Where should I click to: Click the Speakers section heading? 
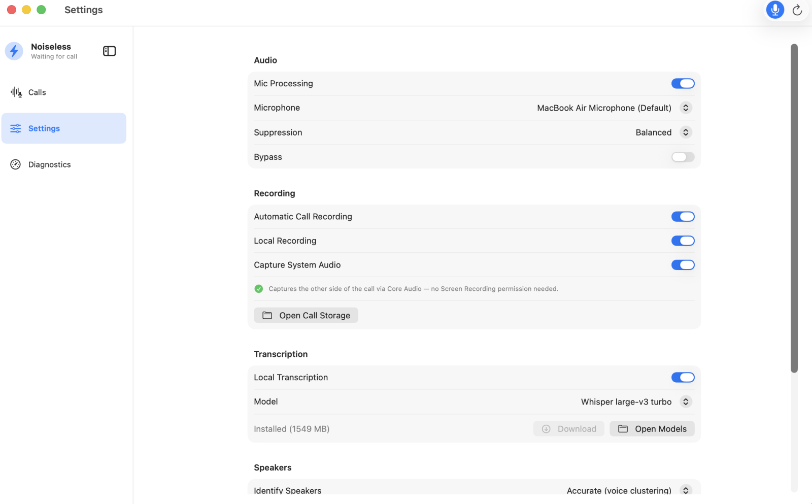coord(273,467)
